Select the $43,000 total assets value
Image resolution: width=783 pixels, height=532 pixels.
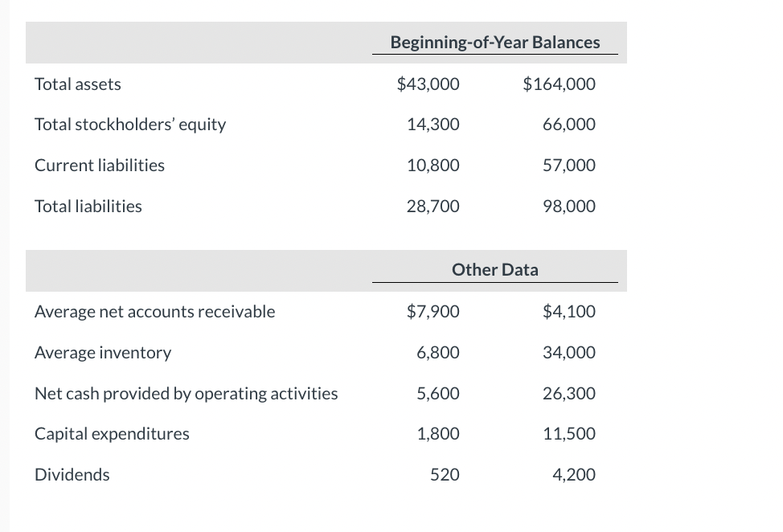[x=428, y=84]
